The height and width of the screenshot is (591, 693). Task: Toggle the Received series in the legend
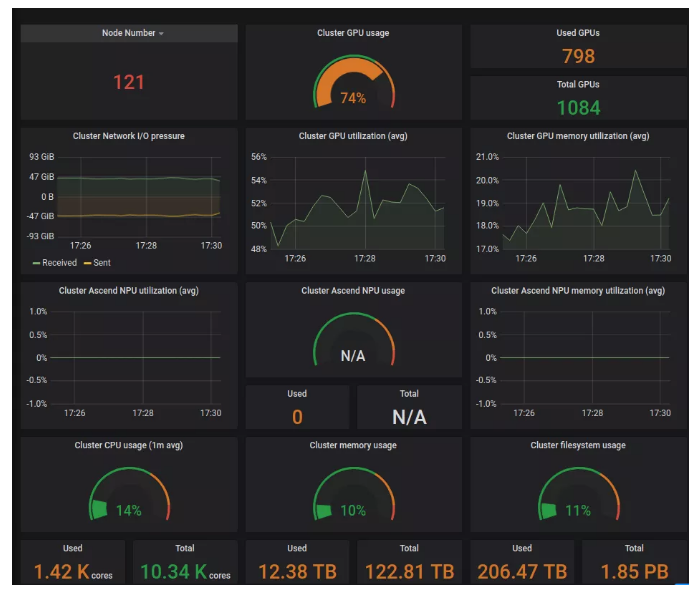pyautogui.click(x=62, y=263)
